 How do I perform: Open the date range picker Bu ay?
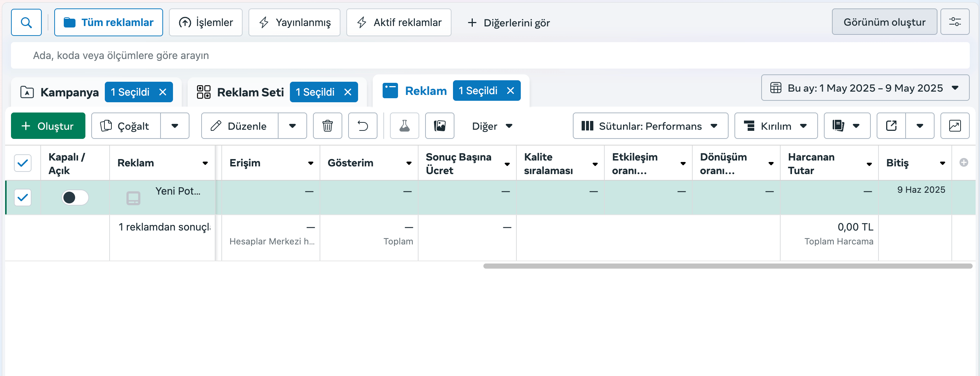(865, 88)
